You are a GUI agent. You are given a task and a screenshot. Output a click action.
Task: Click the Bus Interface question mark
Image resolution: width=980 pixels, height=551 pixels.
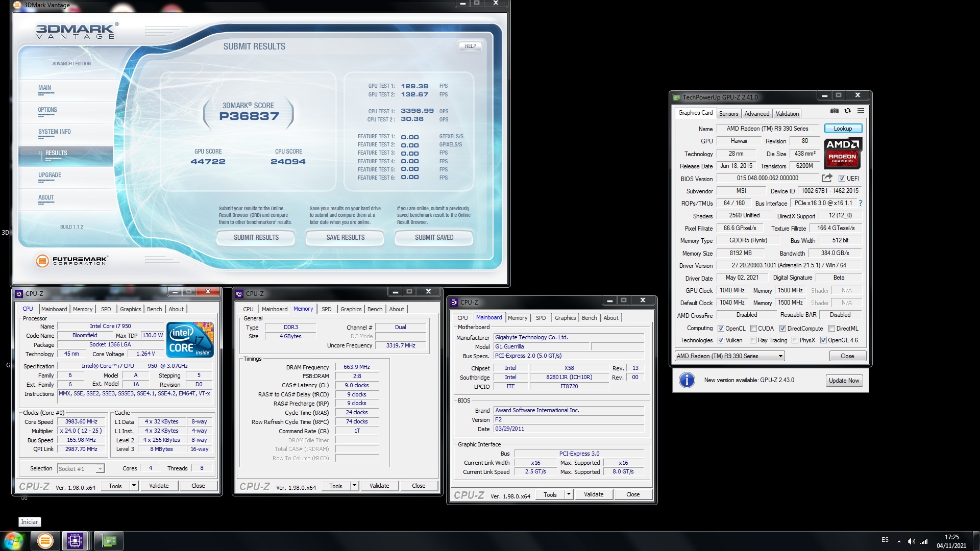point(861,203)
